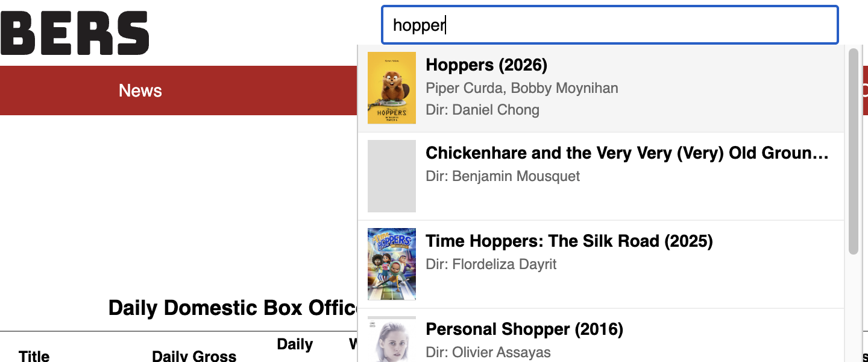Image resolution: width=868 pixels, height=362 pixels.
Task: Open the Chickenhare and the Very Very result
Action: point(627,153)
